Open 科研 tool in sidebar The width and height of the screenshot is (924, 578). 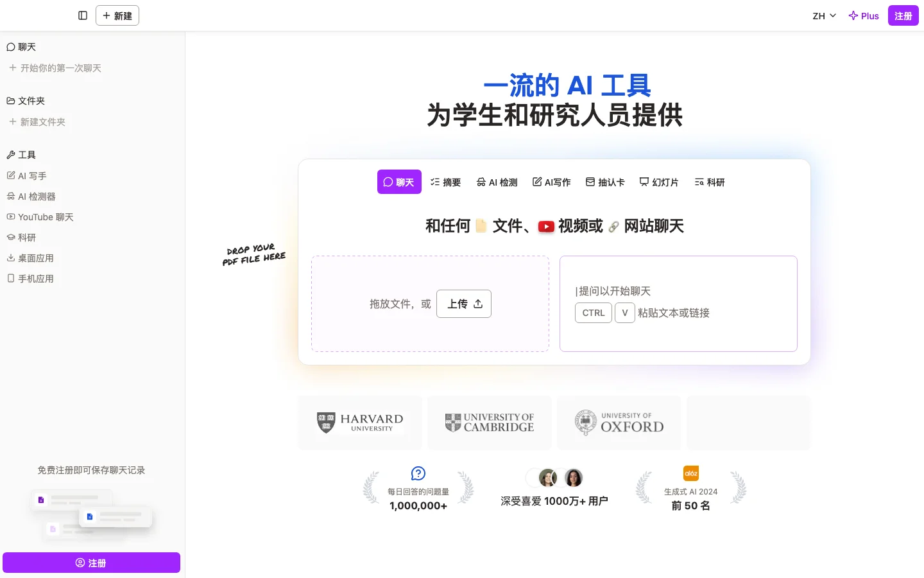point(22,237)
